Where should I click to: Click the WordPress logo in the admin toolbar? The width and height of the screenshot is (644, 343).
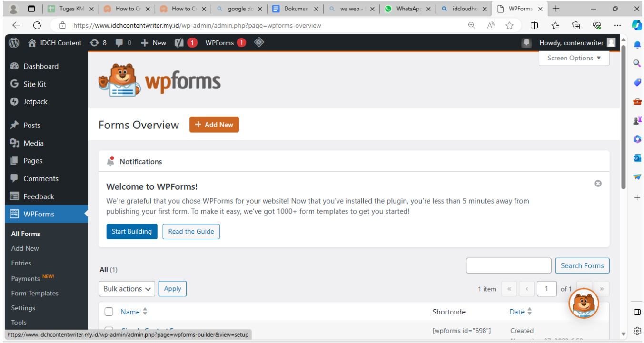point(13,42)
